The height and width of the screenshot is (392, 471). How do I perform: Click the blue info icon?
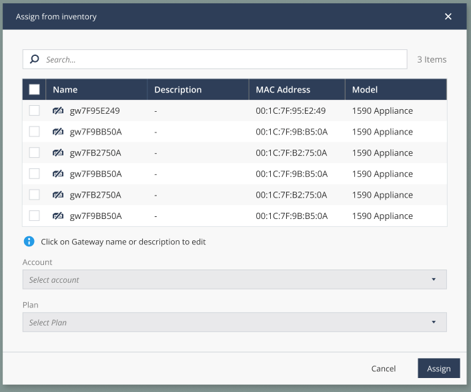click(x=29, y=241)
